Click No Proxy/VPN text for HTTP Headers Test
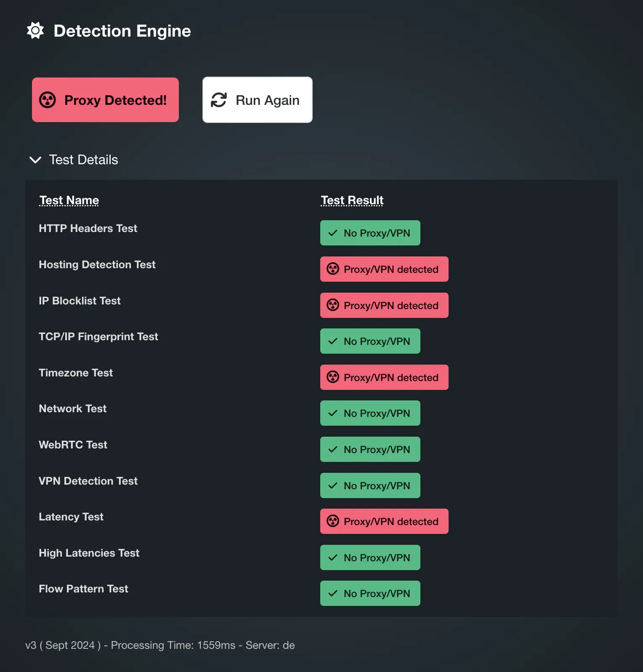The height and width of the screenshot is (672, 643). (x=377, y=233)
